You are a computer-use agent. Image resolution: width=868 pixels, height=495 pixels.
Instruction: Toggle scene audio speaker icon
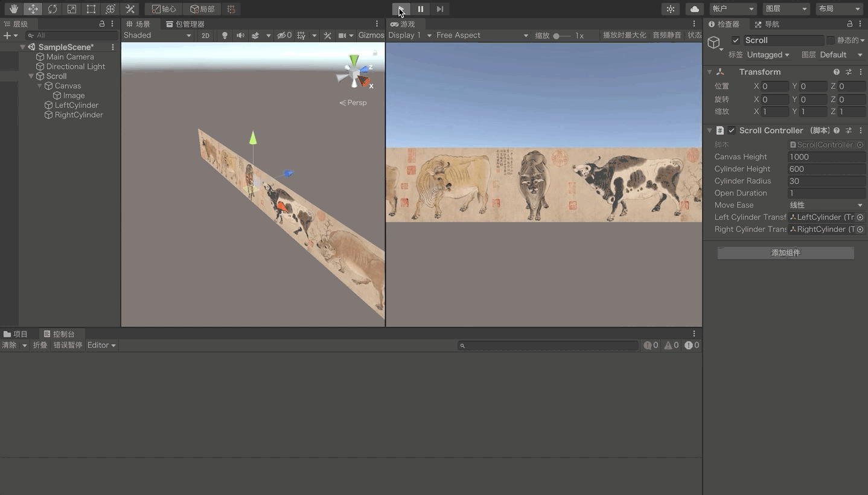[x=240, y=36]
